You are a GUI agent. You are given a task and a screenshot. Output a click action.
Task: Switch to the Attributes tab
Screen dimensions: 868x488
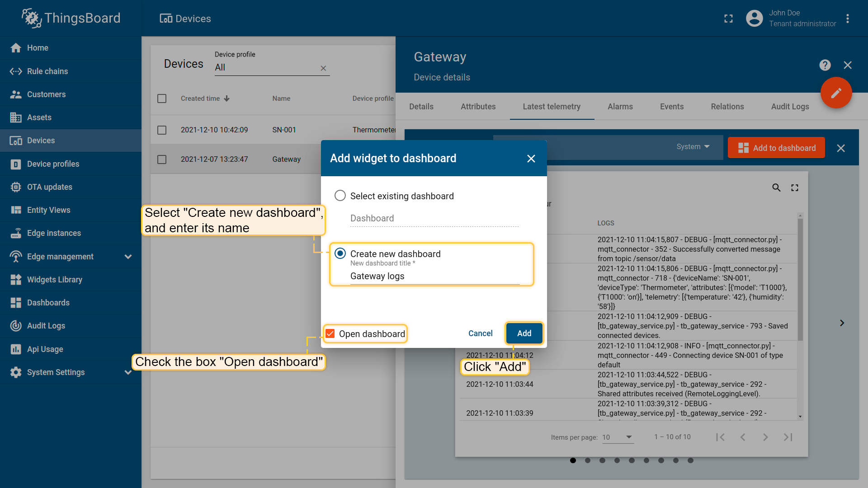tap(478, 107)
